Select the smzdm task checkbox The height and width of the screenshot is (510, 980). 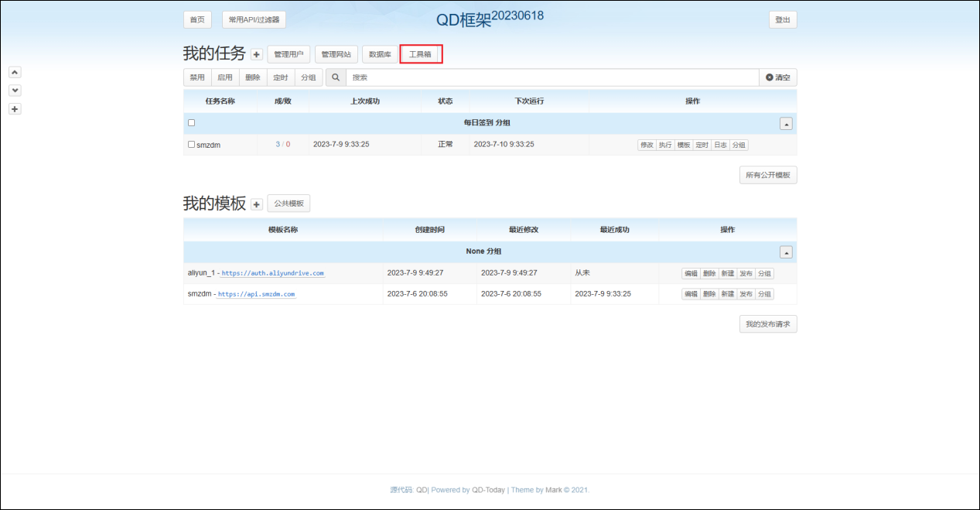click(x=192, y=145)
